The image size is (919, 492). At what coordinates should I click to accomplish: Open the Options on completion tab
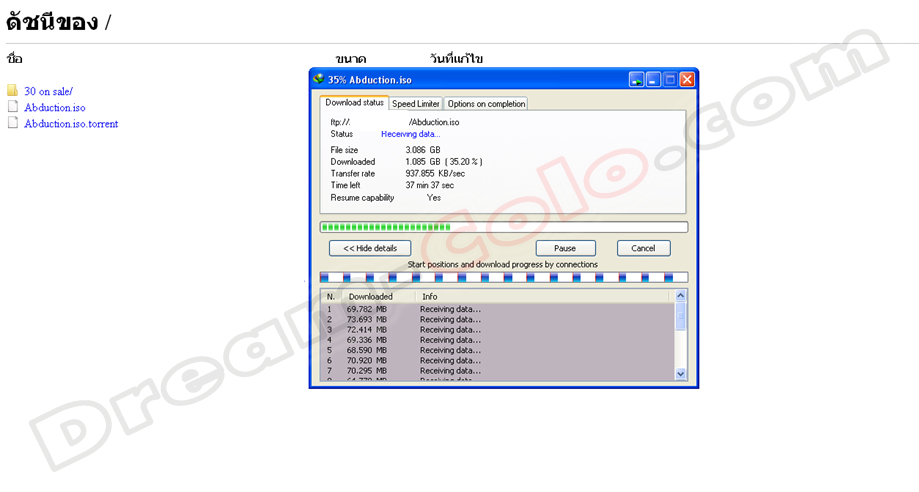[x=486, y=104]
